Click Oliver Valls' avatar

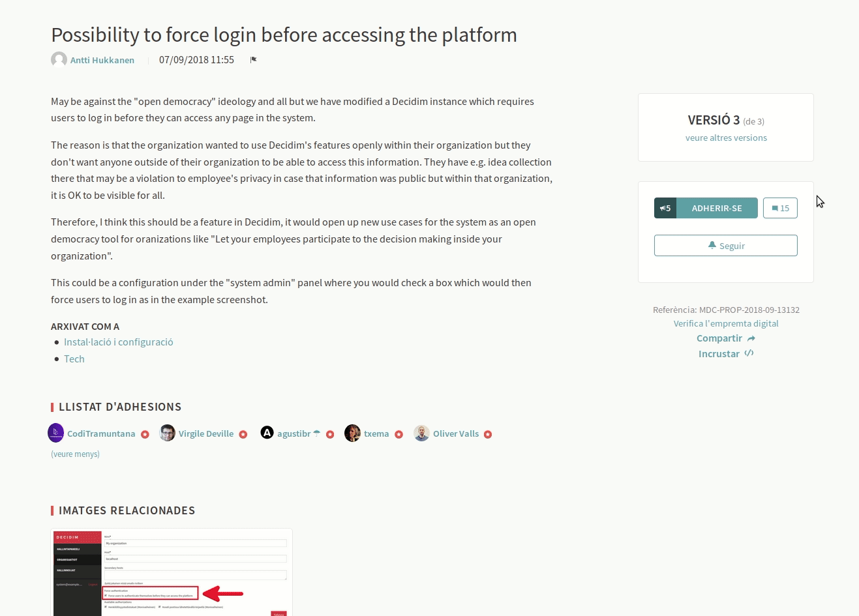[422, 433]
